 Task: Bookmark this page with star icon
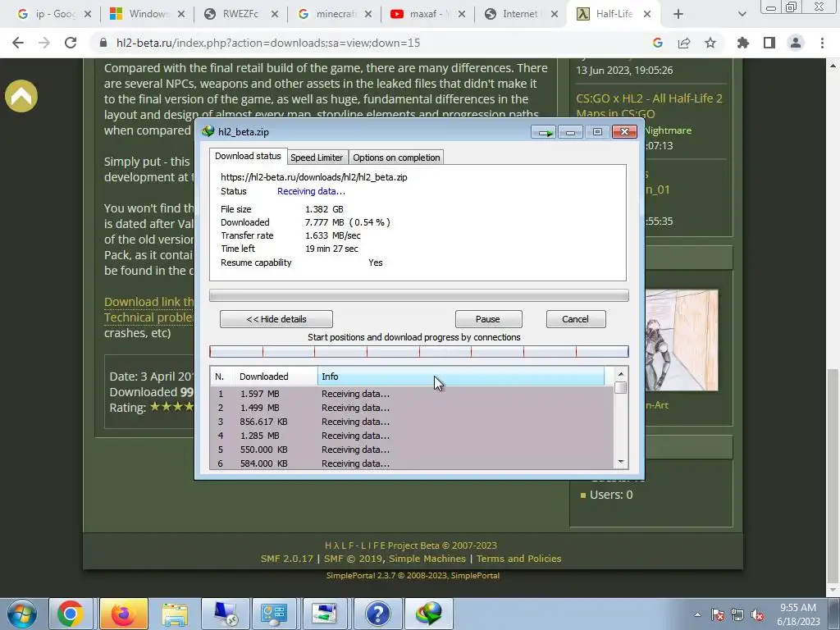pos(710,43)
